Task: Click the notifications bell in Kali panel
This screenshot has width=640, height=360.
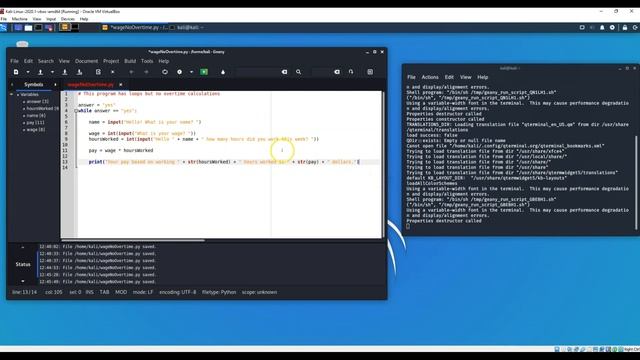Action: click(602, 27)
